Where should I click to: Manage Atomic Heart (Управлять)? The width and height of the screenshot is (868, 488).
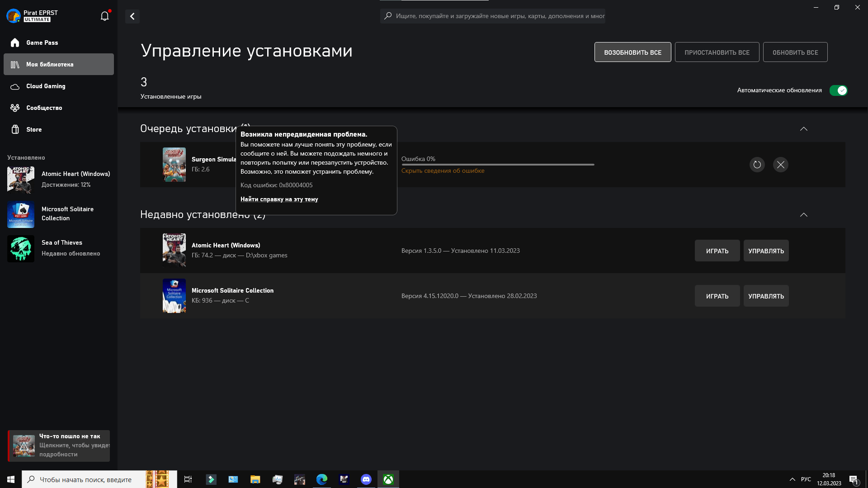coord(766,251)
